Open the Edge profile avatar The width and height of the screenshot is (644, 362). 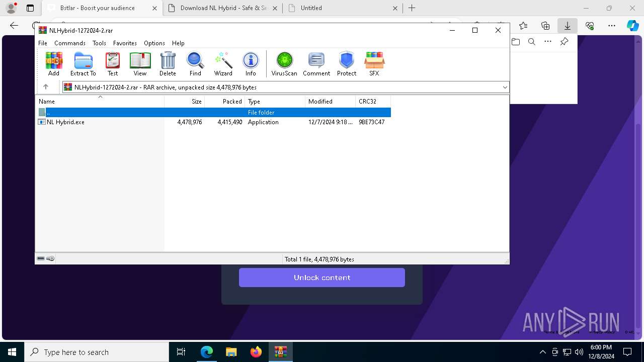[x=11, y=8]
